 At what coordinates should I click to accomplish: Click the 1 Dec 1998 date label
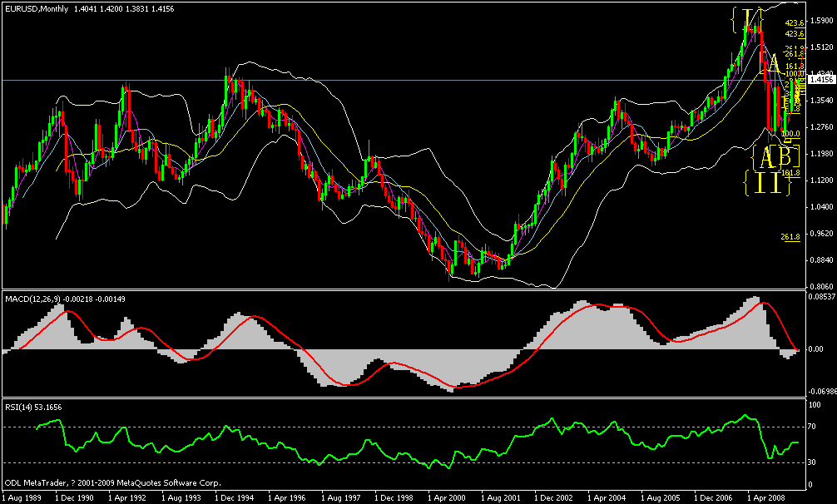click(394, 497)
